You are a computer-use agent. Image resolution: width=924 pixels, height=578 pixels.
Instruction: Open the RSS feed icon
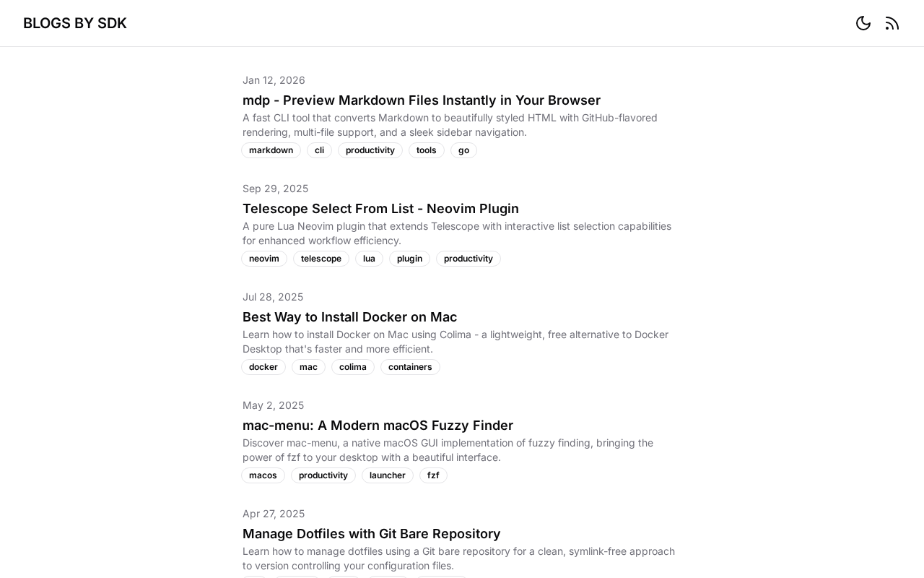tap(892, 23)
